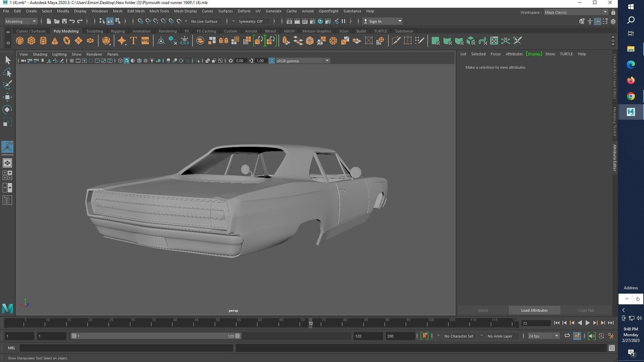This screenshot has height=362, width=644.
Task: Toggle textured display in viewport
Action: click(146, 61)
